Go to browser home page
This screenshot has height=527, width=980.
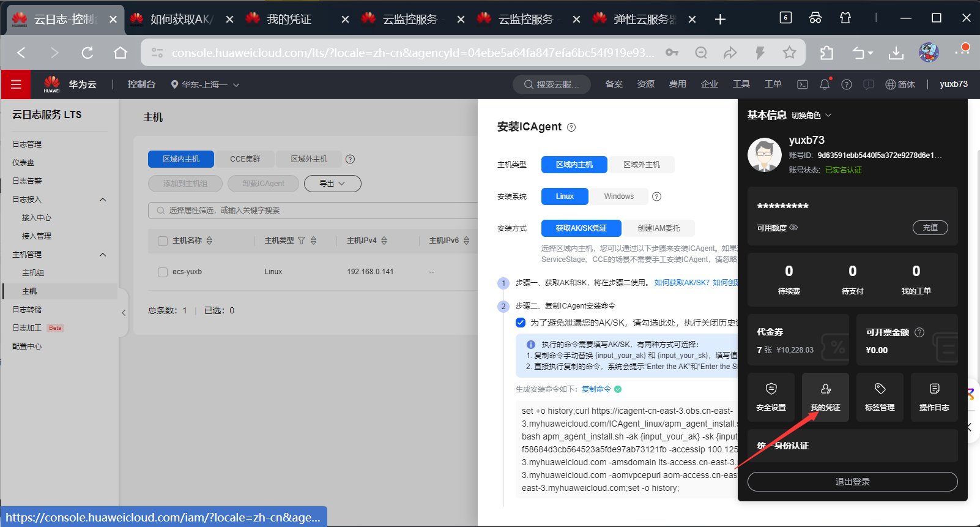(121, 53)
